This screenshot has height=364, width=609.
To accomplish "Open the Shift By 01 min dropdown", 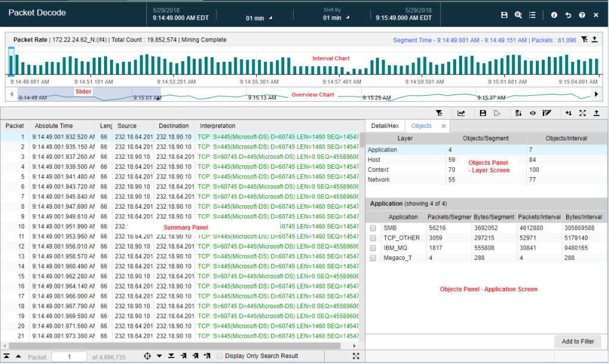I will [x=336, y=18].
